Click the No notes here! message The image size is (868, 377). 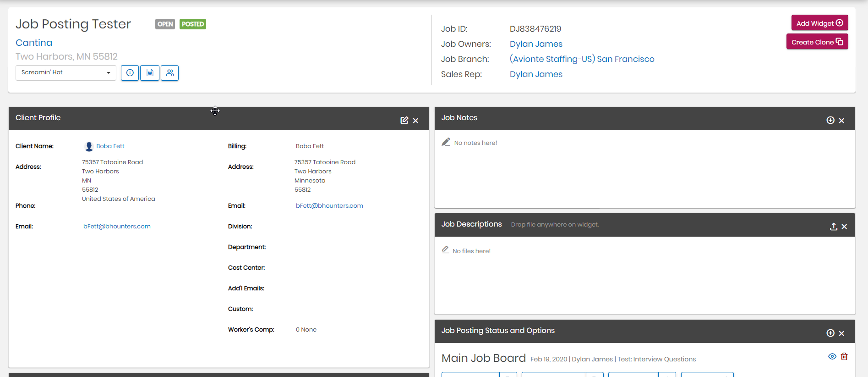pos(475,143)
